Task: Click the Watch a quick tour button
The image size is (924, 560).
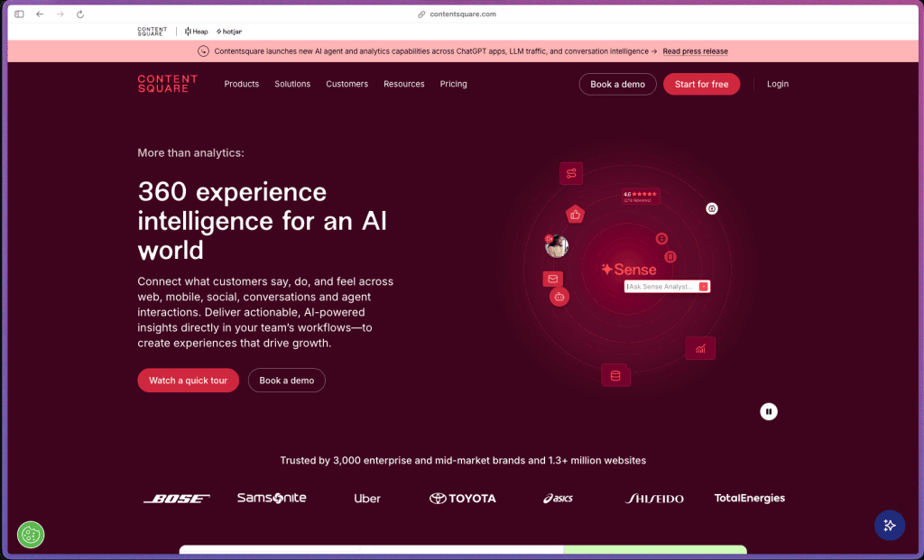Action: click(x=188, y=381)
